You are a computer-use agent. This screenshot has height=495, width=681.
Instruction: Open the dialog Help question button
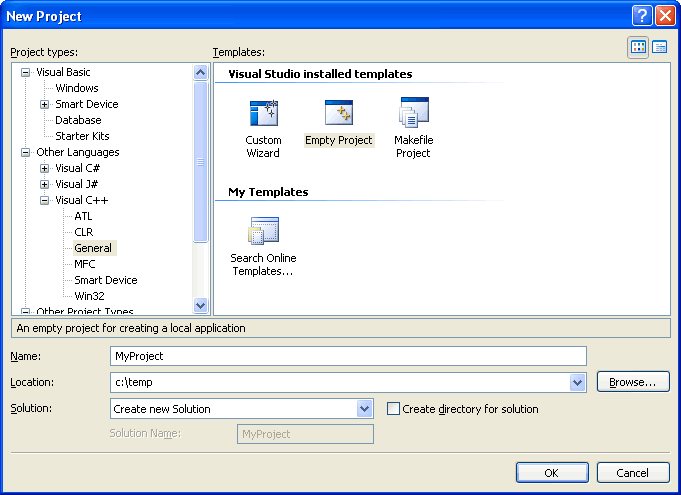click(642, 16)
